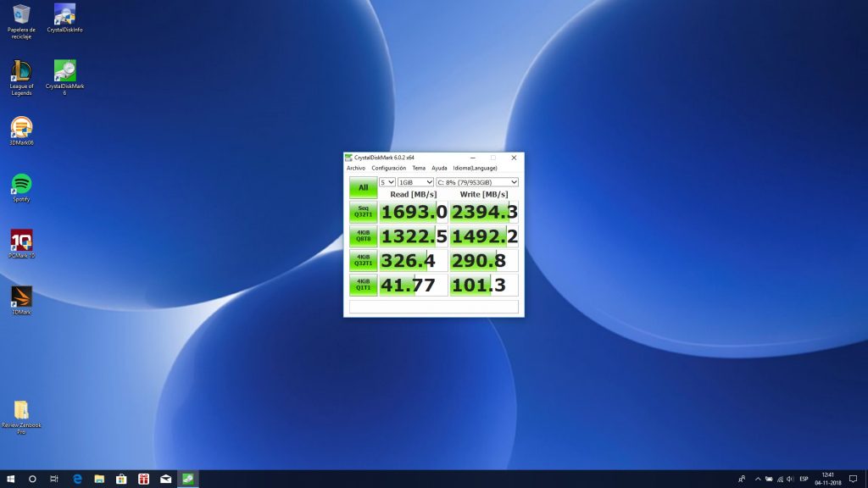This screenshot has height=488, width=868.
Task: Open the People icon in system tray
Action: point(742,479)
